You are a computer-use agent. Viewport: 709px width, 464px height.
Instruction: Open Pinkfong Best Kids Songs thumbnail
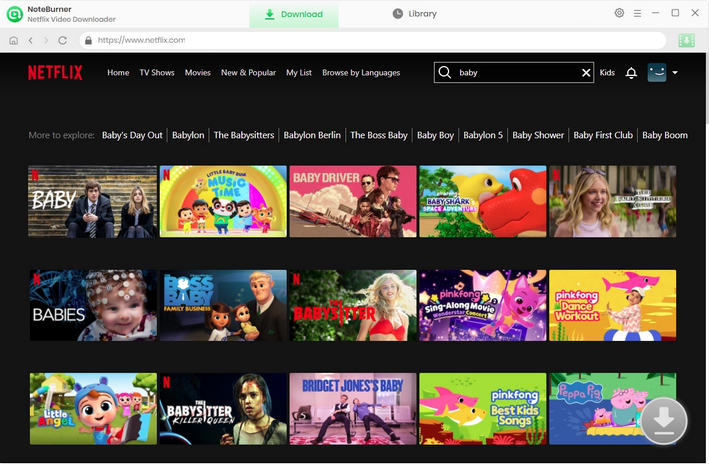482,408
